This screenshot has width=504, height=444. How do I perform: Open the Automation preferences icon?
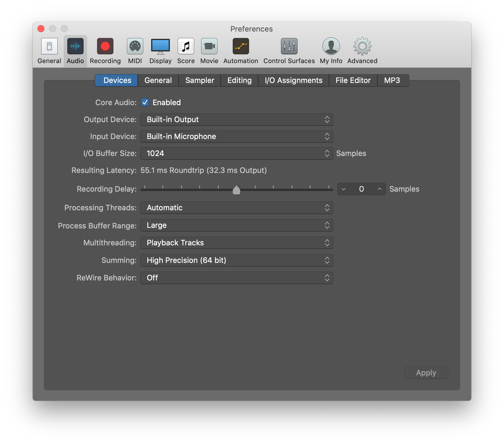click(x=240, y=51)
